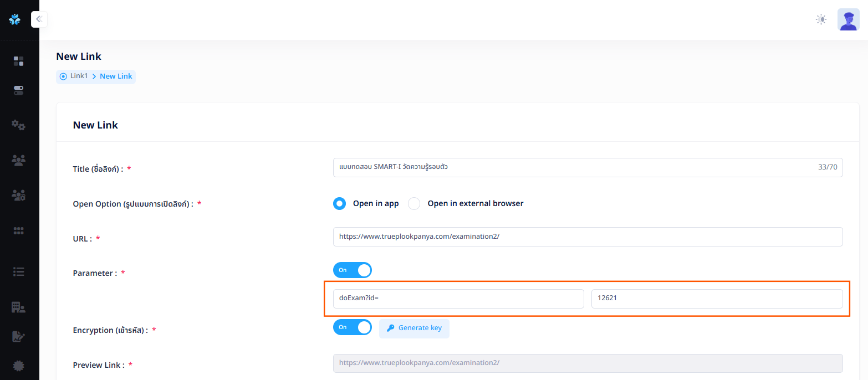Turn off the Parameter toggle
Screen dimensions: 868x380
(353, 270)
